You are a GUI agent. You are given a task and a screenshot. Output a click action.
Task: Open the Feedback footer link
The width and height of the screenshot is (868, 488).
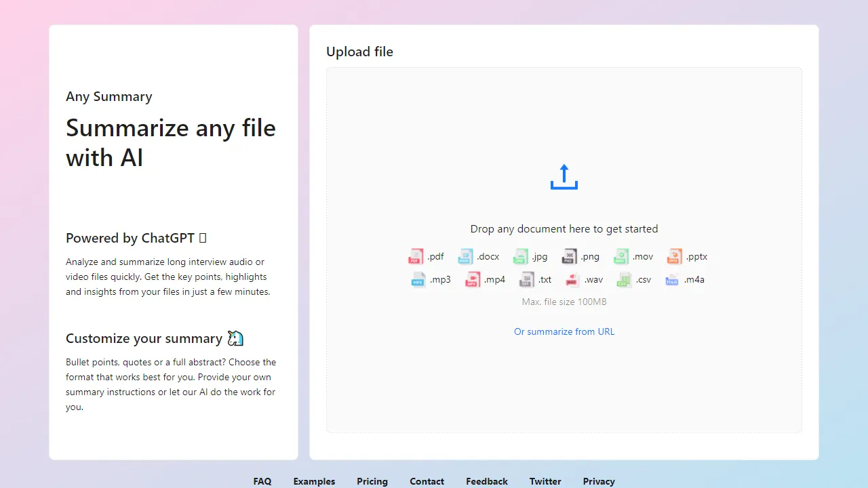pyautogui.click(x=487, y=481)
